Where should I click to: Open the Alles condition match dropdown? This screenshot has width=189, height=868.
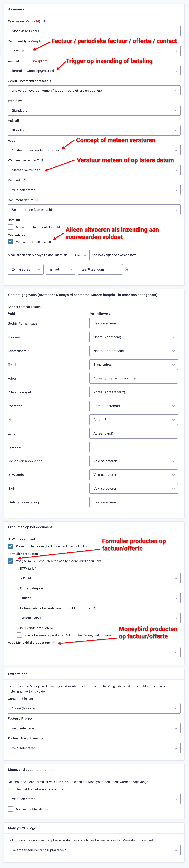tap(80, 255)
